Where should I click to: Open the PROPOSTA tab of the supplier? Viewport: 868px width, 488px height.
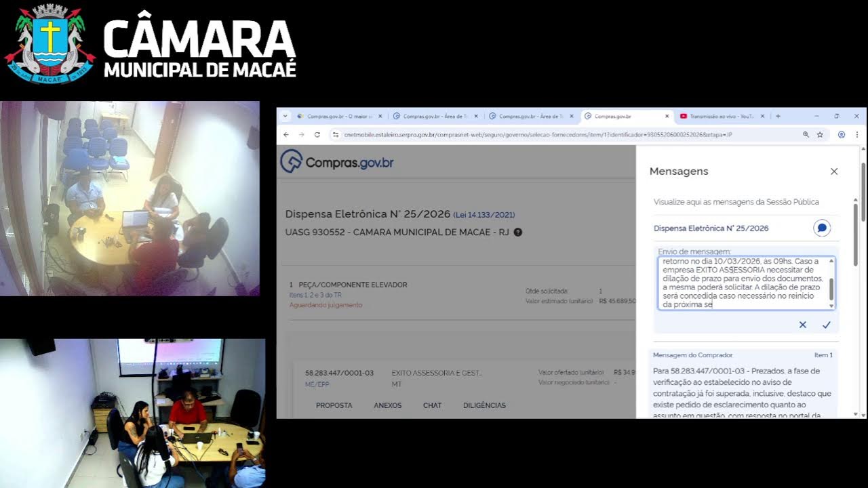point(334,405)
